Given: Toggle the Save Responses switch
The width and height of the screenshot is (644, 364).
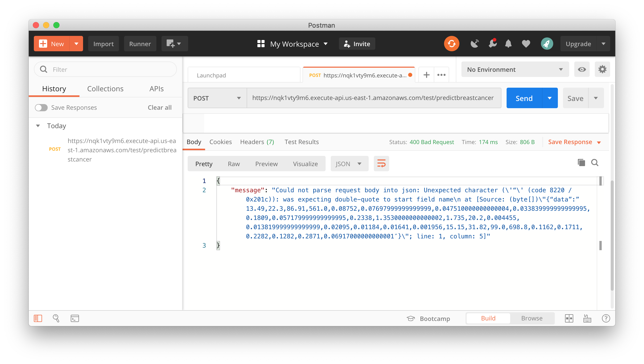Looking at the screenshot, I should coord(41,107).
